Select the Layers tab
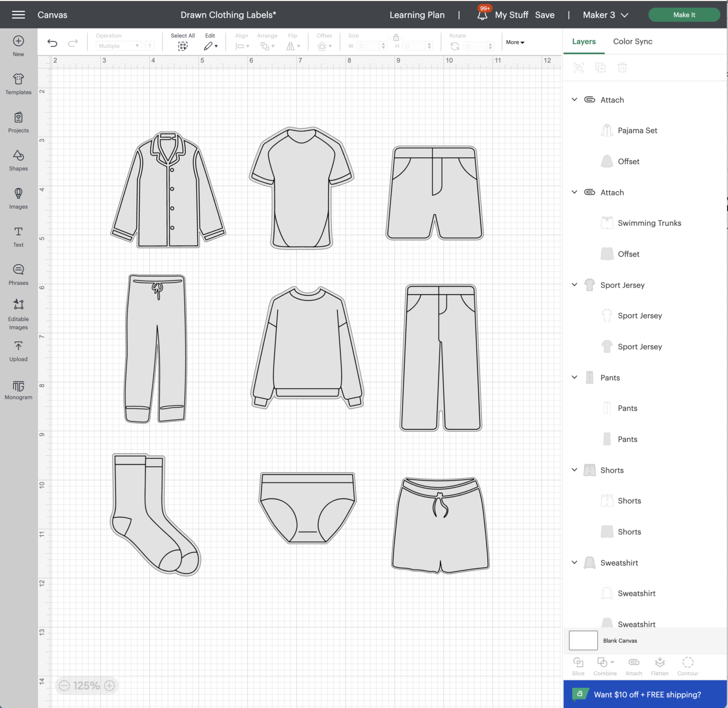 (x=583, y=41)
